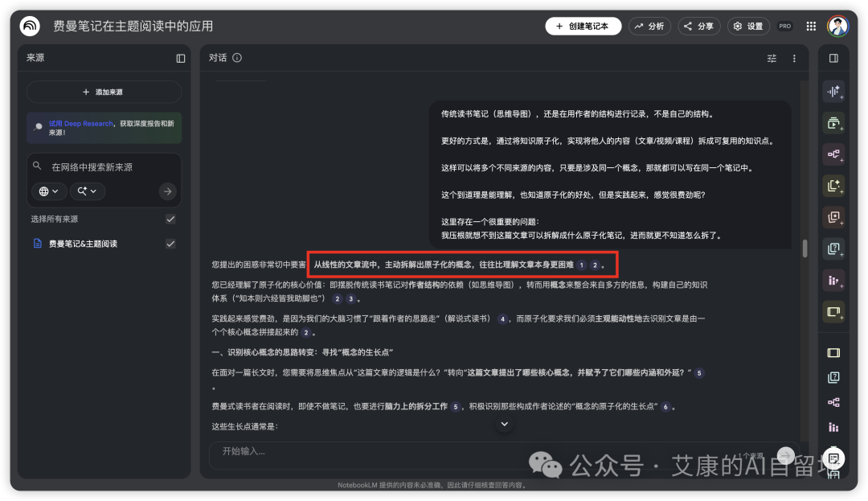Open the Google apps grid
The width and height of the screenshot is (868, 501).
pos(811,26)
